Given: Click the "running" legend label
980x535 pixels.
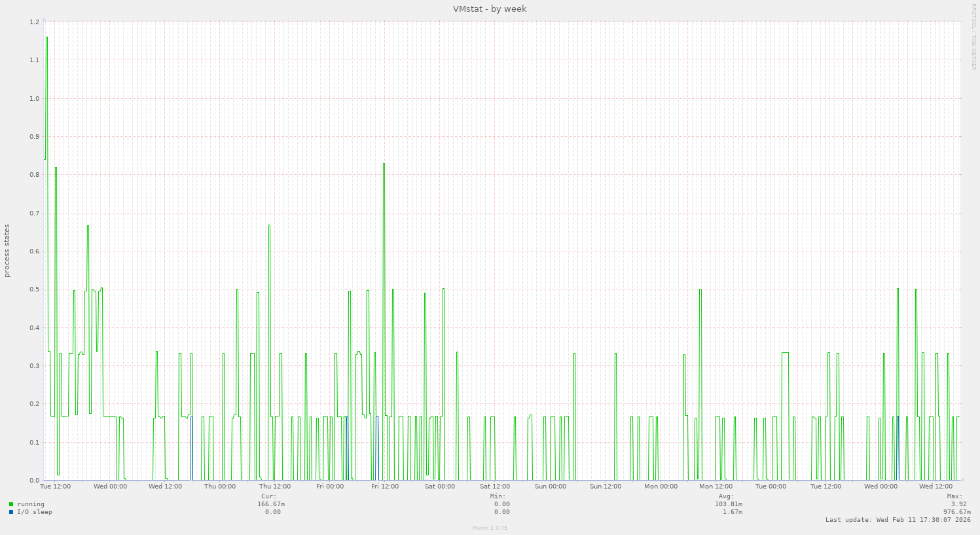Looking at the screenshot, I should click(x=31, y=504).
